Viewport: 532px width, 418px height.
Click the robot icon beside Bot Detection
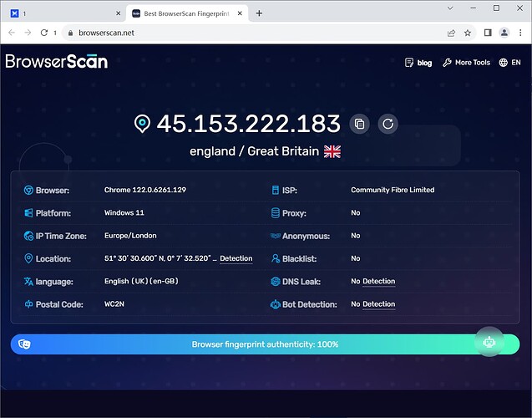click(x=275, y=304)
